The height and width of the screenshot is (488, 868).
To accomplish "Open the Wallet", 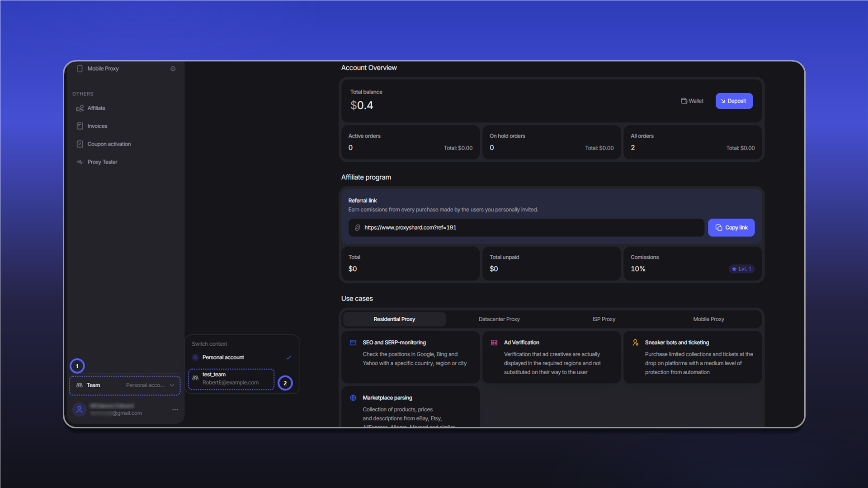I will pyautogui.click(x=692, y=101).
